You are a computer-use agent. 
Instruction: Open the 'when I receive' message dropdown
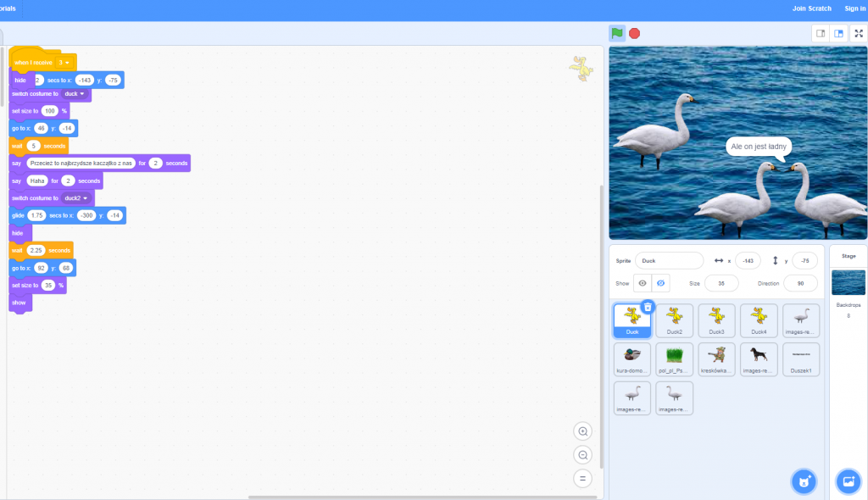64,63
